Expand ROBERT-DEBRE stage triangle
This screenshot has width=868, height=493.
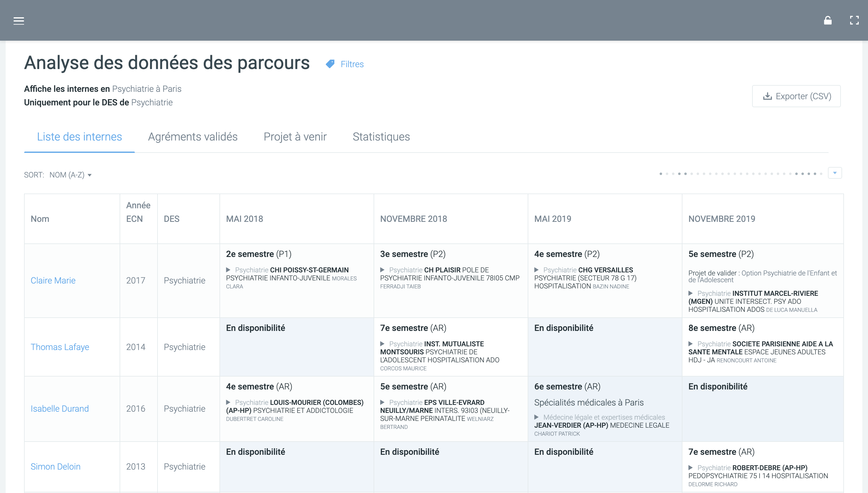pyautogui.click(x=690, y=468)
